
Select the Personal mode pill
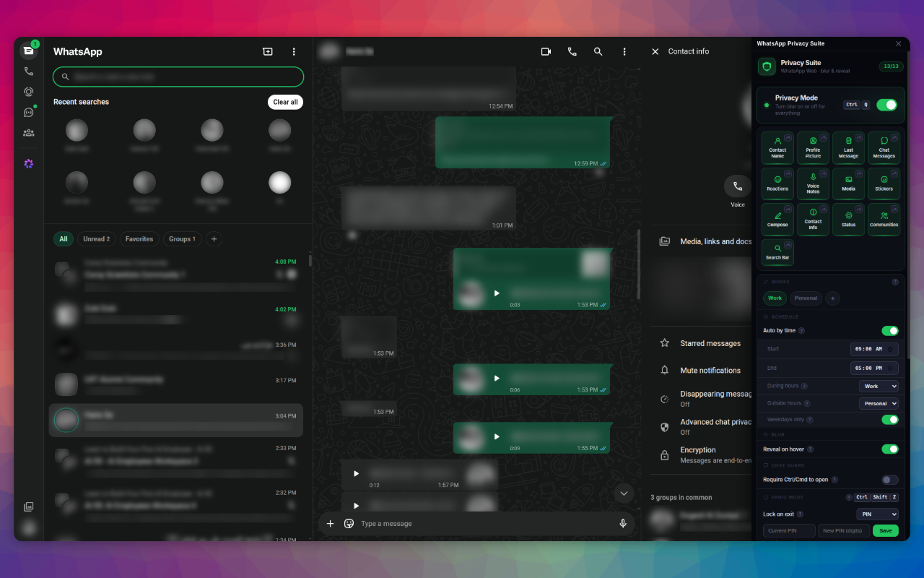pos(806,298)
